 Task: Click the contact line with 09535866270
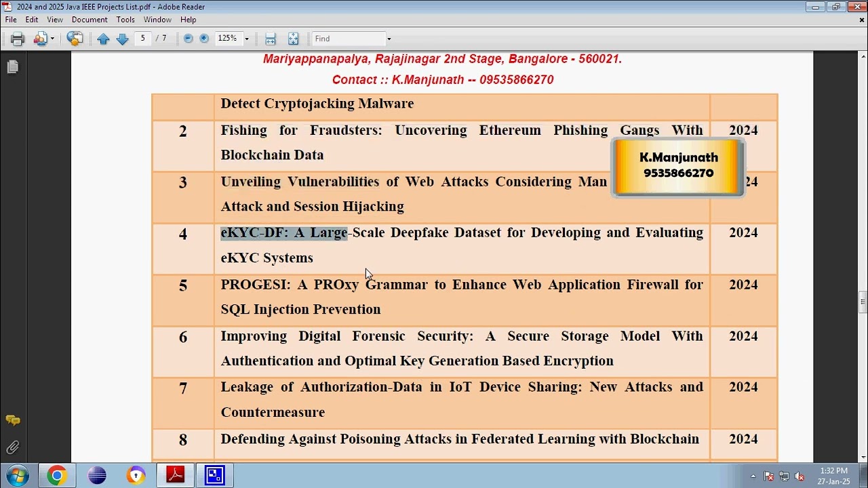tap(443, 80)
